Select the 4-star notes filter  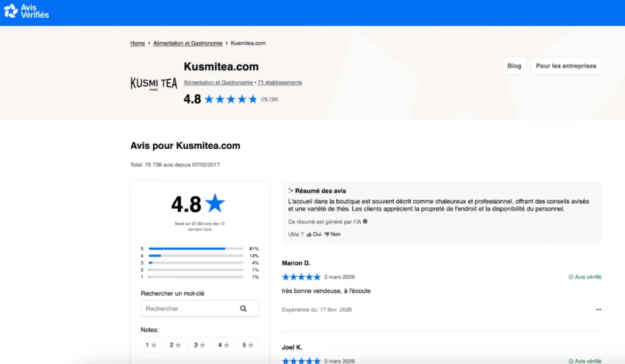tap(224, 345)
